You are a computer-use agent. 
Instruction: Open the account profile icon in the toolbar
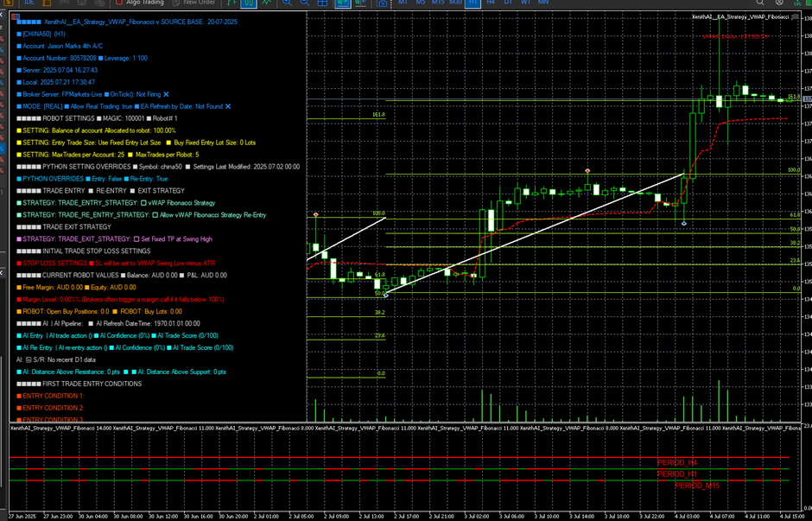tap(779, 2)
